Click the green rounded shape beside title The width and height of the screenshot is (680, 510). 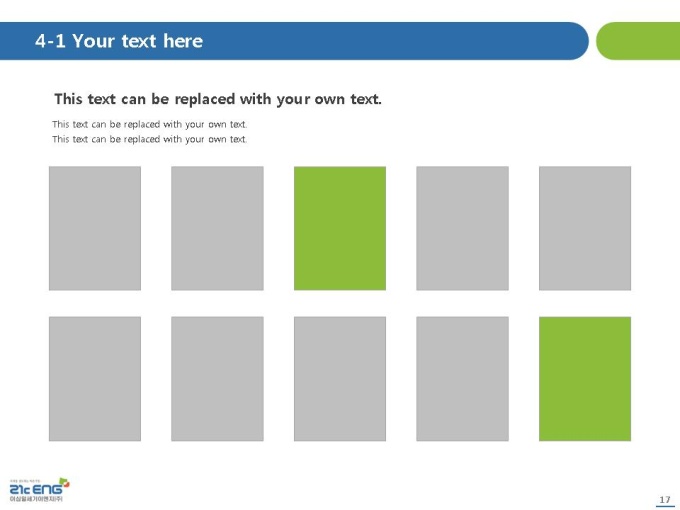coord(638,41)
